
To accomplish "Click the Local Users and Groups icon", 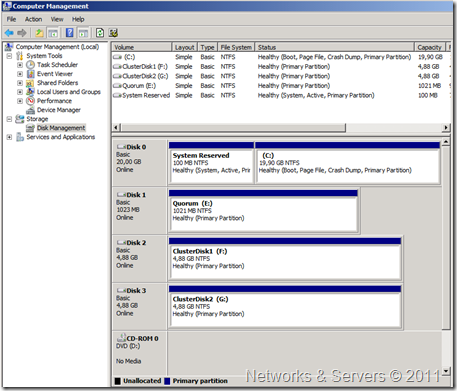I will [x=30, y=92].
